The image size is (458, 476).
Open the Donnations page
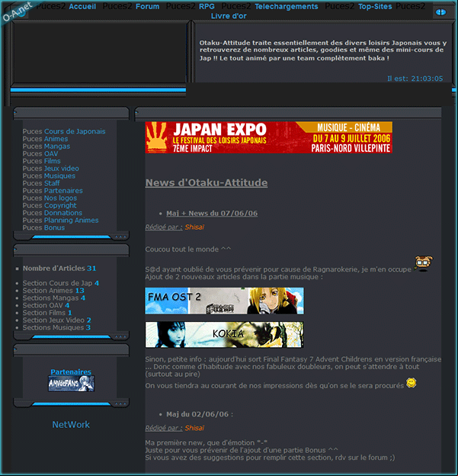(x=63, y=213)
